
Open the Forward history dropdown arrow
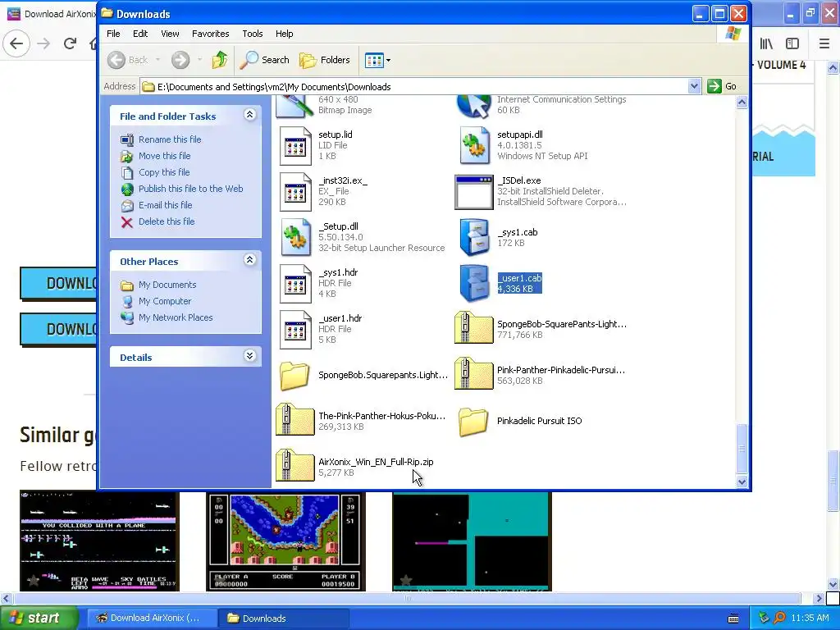tap(200, 60)
